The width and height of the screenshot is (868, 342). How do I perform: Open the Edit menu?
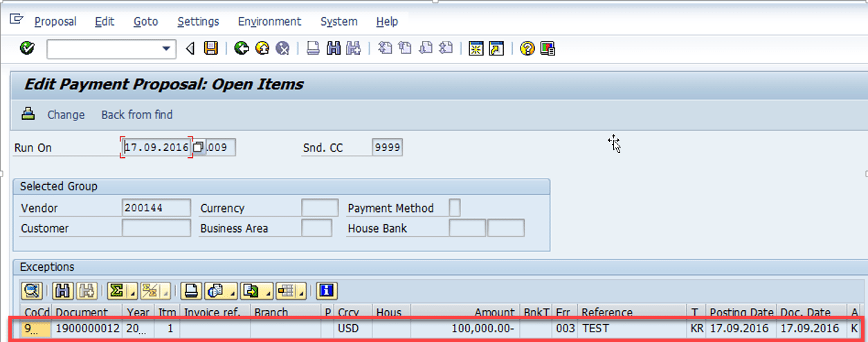click(x=105, y=21)
